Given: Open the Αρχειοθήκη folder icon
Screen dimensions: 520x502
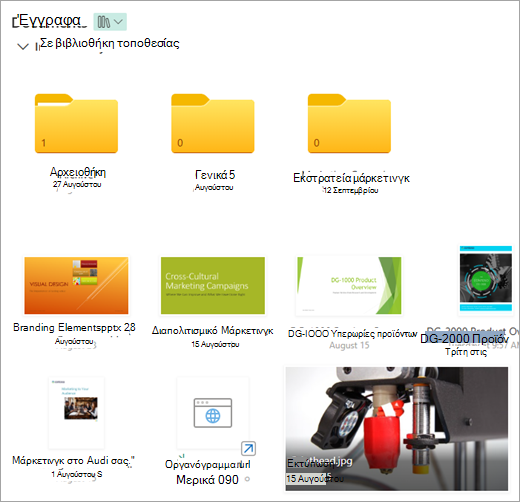Looking at the screenshot, I should click(x=76, y=124).
